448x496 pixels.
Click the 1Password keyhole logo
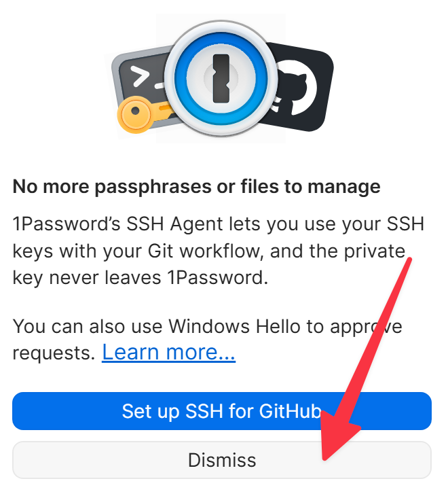point(221,79)
